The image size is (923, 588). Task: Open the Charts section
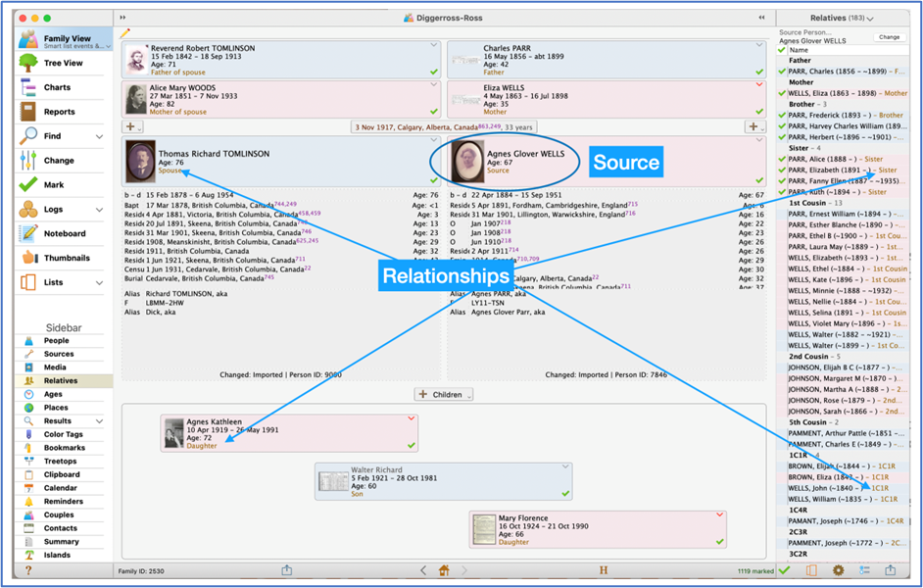click(57, 87)
